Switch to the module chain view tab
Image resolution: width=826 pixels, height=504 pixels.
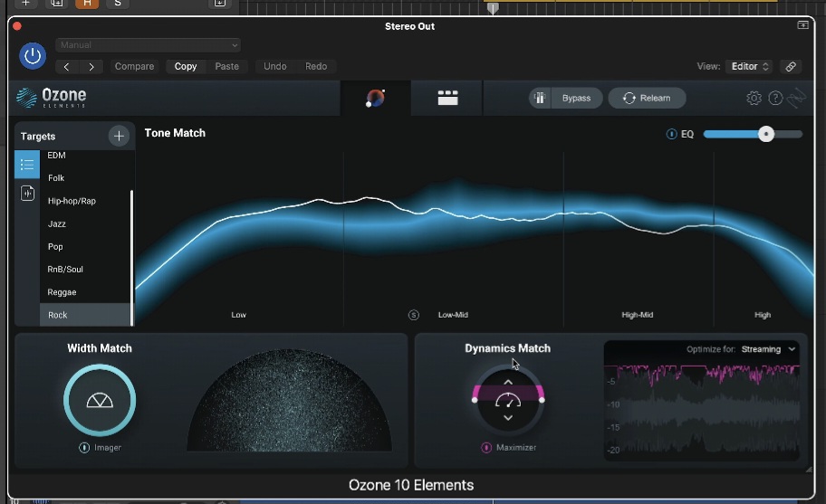pos(447,98)
